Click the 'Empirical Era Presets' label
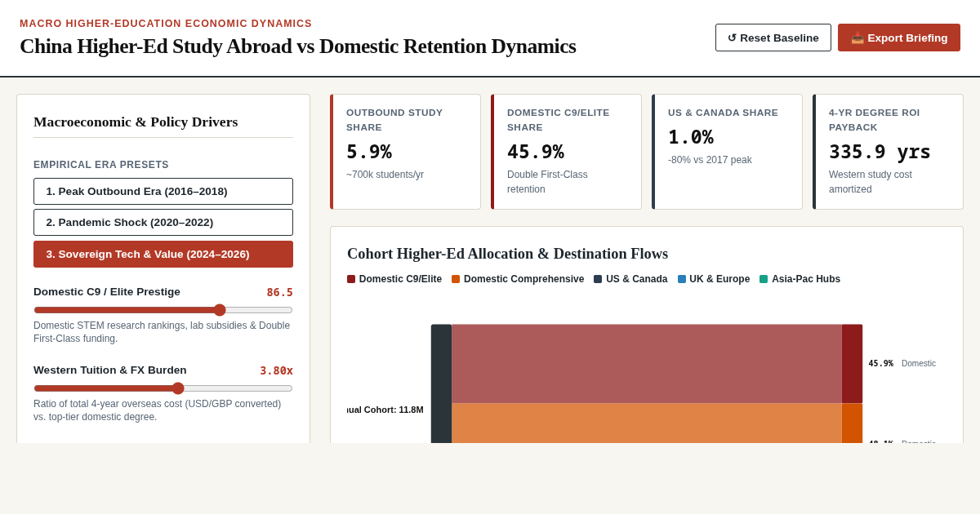 [x=101, y=165]
